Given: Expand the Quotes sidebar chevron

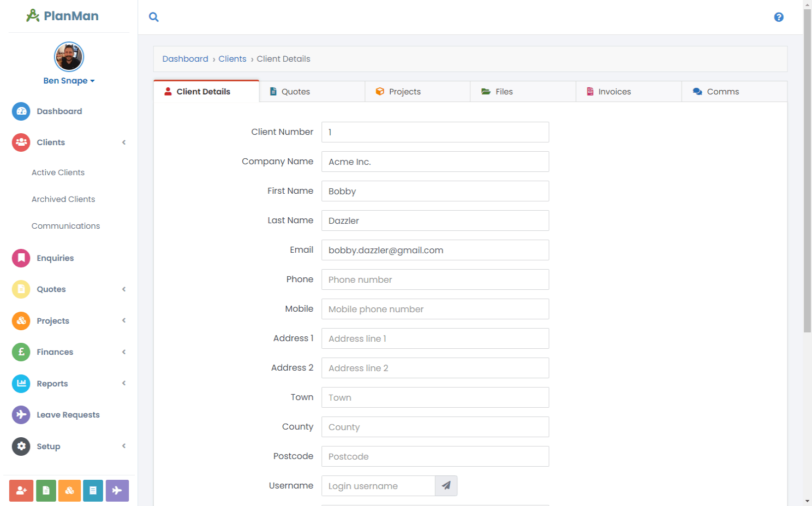Looking at the screenshot, I should [124, 289].
